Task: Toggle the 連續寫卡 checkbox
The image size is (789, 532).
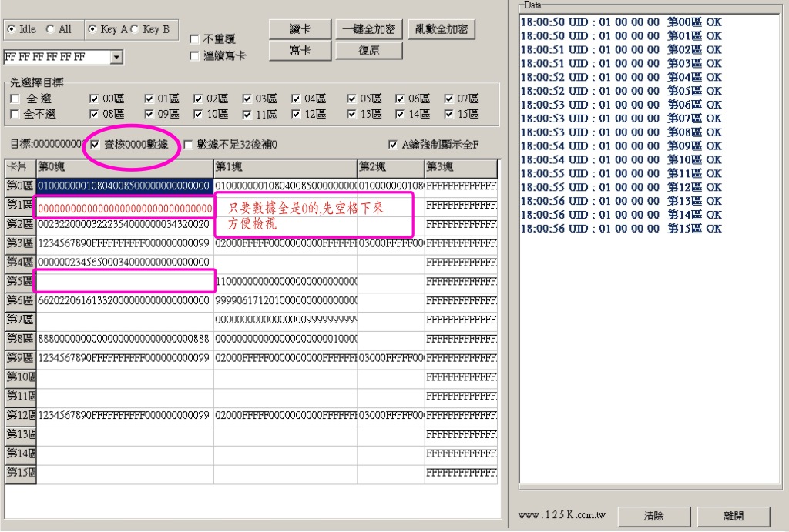Action: pyautogui.click(x=195, y=56)
